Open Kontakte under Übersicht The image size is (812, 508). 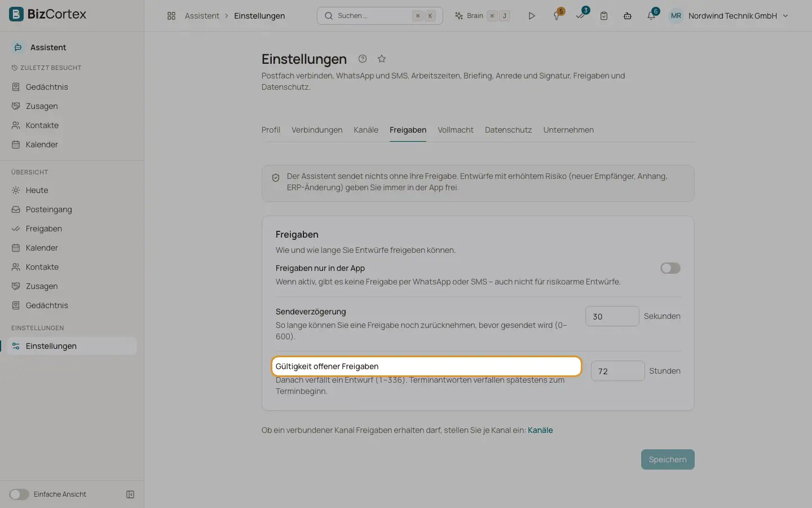(72, 267)
